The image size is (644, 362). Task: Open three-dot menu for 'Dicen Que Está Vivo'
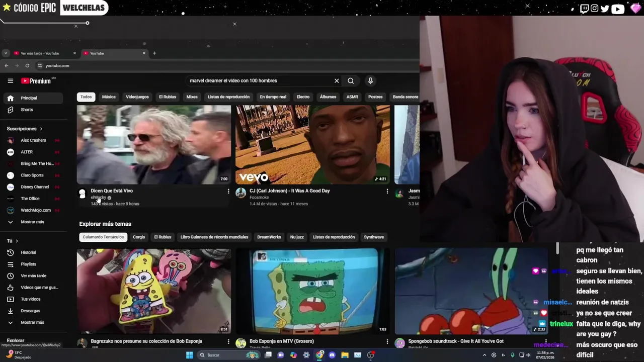pyautogui.click(x=228, y=191)
